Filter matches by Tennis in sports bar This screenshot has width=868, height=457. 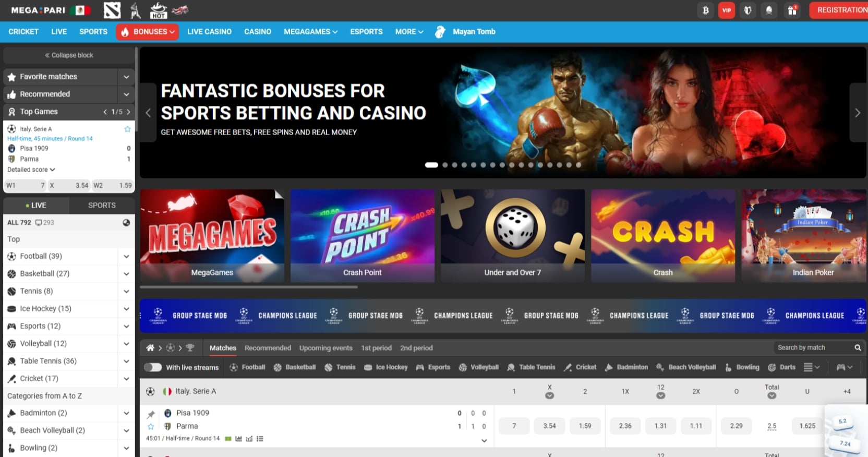click(340, 367)
